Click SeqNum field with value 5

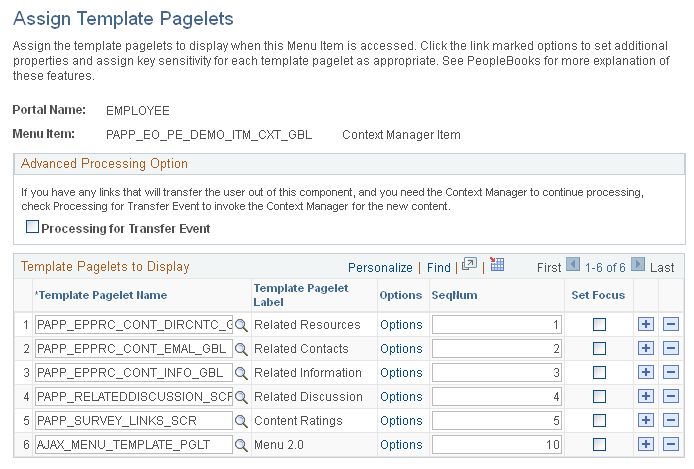tap(497, 420)
